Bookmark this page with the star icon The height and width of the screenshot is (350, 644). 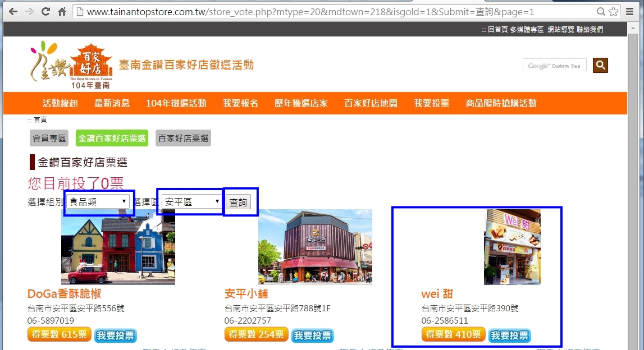tap(613, 11)
